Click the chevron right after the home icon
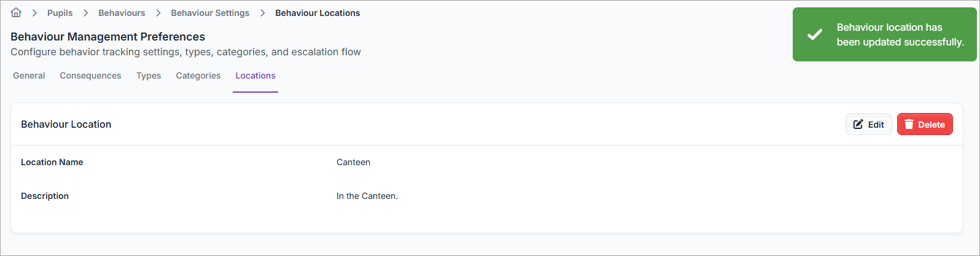 (34, 13)
